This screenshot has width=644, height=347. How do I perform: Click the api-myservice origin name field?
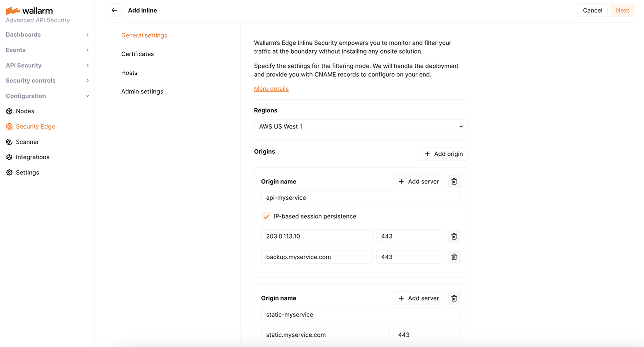coord(361,198)
